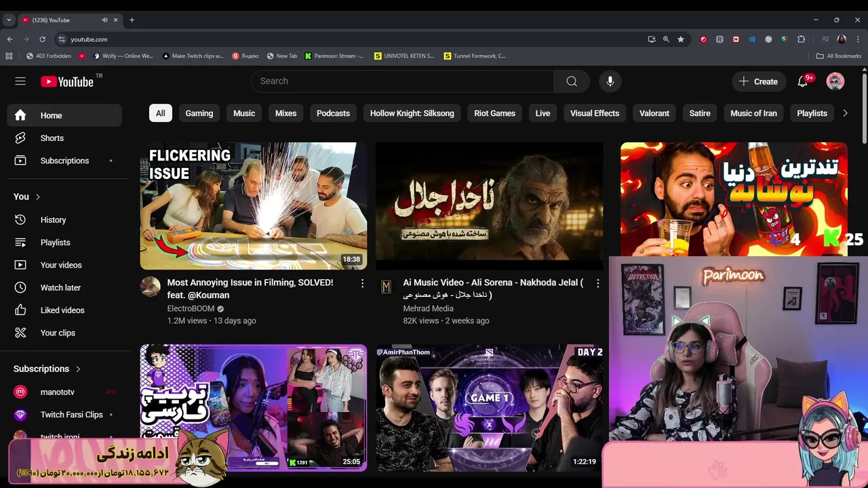Click the browser address bar URL
Viewport: 868px width, 488px height.
pyautogui.click(x=89, y=39)
